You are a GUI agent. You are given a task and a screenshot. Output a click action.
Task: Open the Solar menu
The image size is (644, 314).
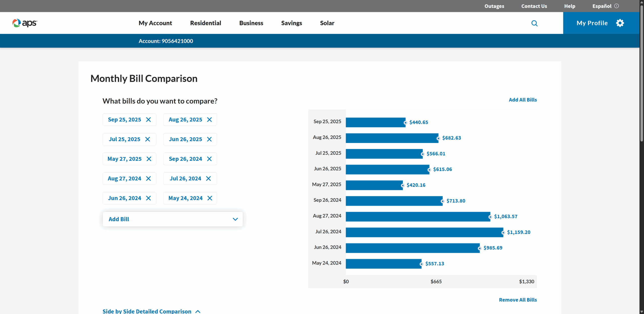[x=327, y=23]
